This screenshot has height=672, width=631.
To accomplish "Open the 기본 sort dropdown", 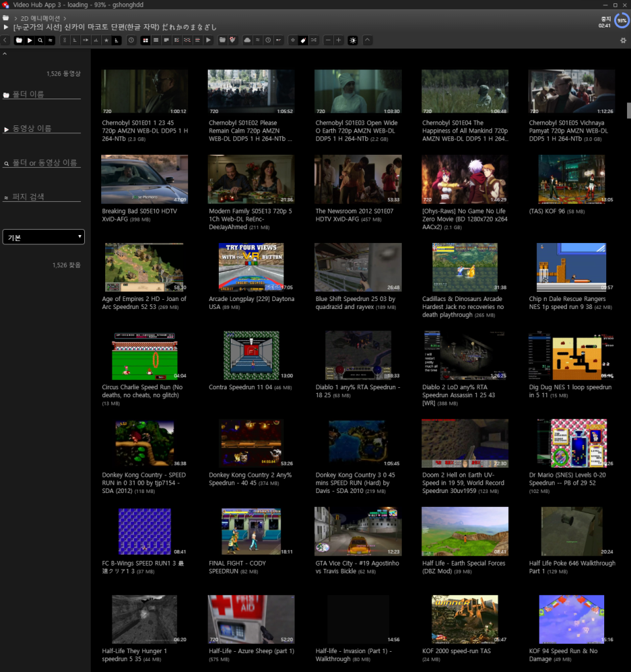I will click(44, 237).
